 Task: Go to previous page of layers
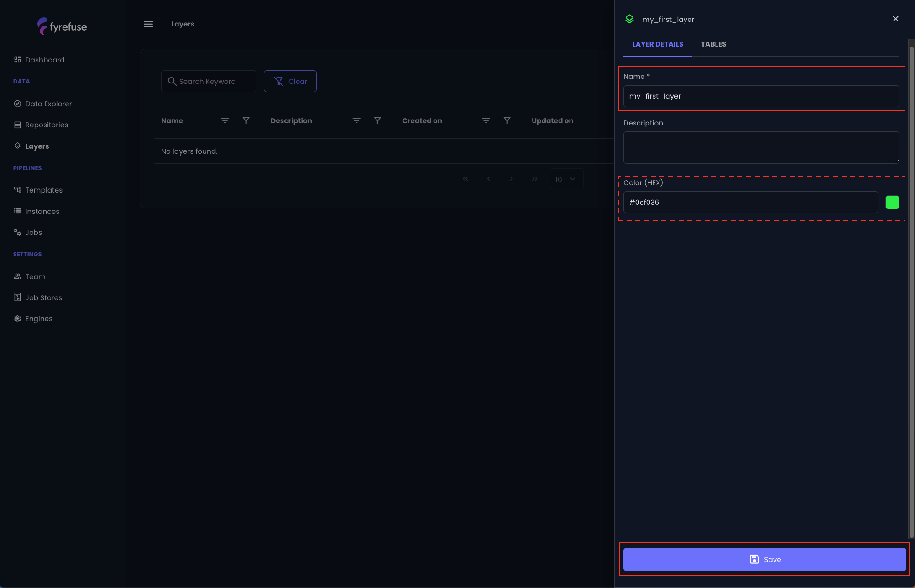(489, 179)
